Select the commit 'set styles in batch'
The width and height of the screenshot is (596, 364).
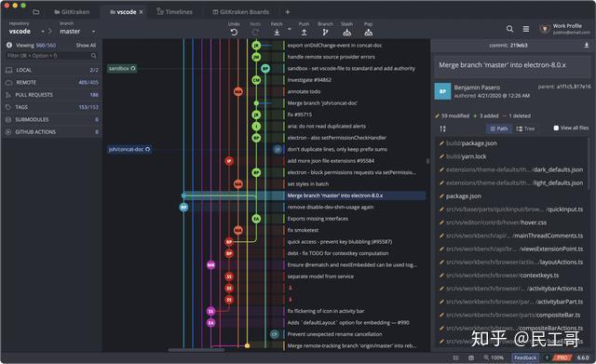[308, 184]
